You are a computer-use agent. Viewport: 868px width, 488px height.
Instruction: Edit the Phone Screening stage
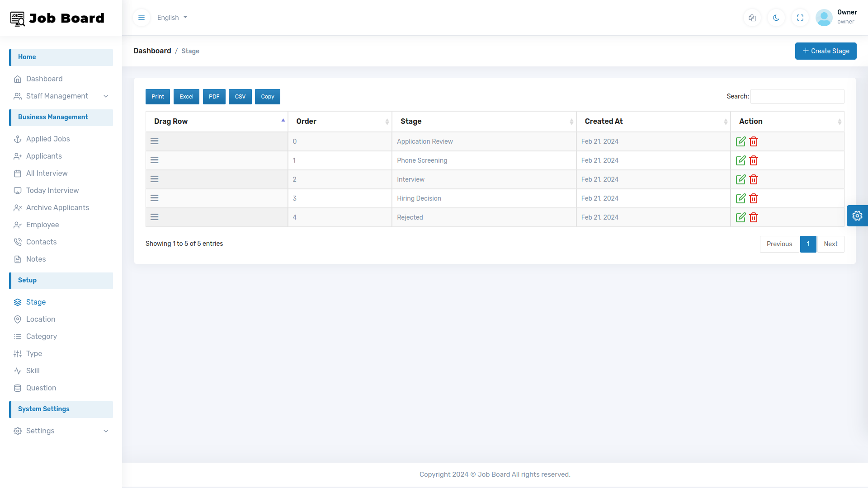coord(741,160)
